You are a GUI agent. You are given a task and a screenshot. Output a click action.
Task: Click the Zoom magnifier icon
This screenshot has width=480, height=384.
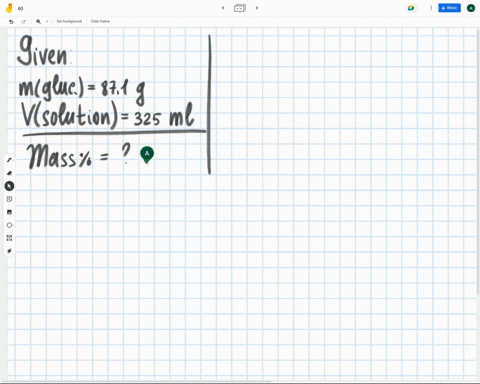[38, 21]
